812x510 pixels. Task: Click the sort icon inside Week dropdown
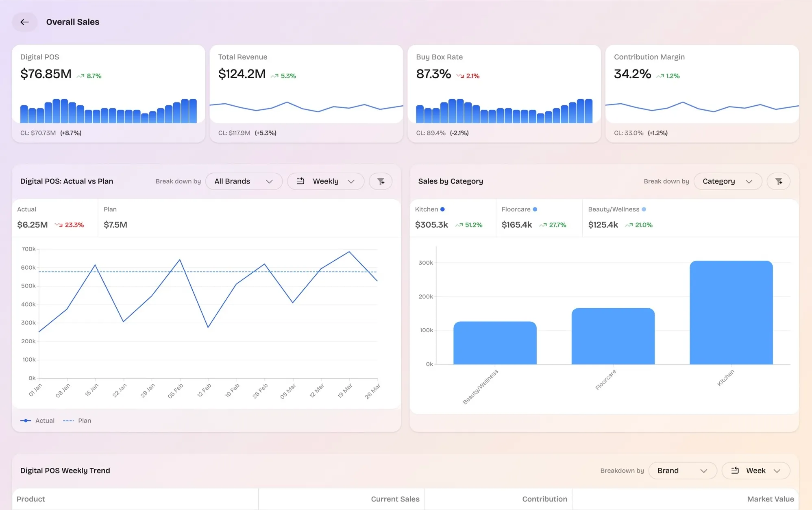point(735,471)
